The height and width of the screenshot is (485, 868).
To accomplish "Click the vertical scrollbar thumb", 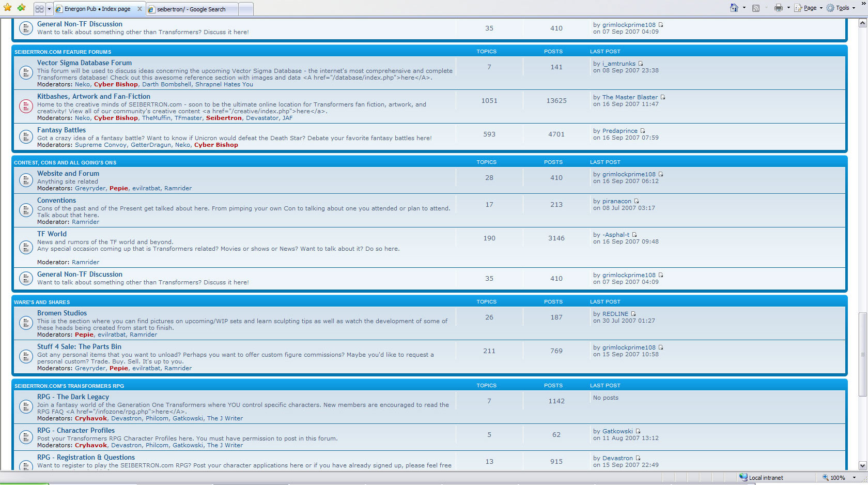I will [x=863, y=354].
